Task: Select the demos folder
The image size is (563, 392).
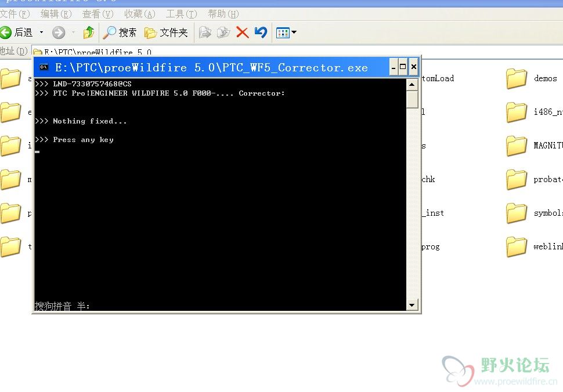Action: pos(532,78)
